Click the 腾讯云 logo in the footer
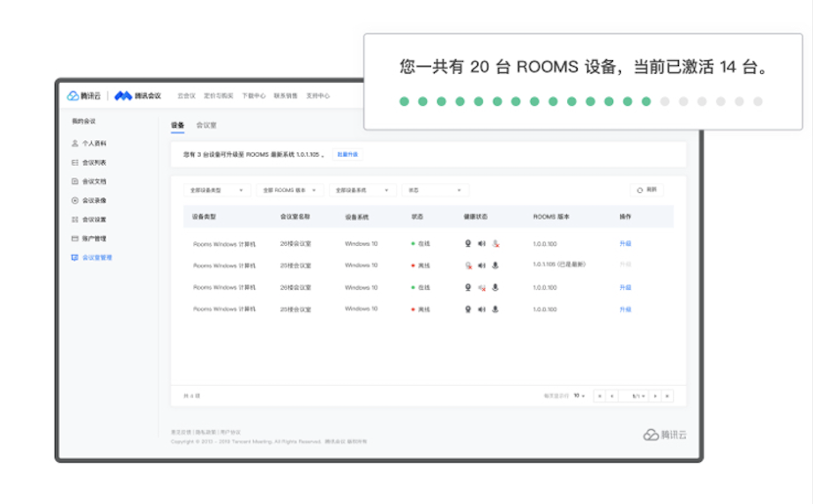 (x=665, y=434)
